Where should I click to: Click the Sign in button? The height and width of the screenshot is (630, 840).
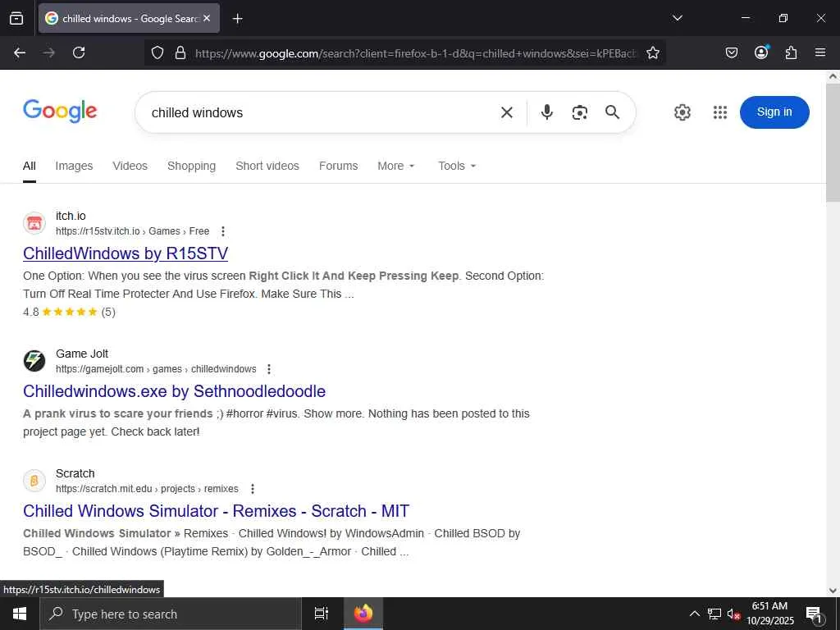pos(774,112)
